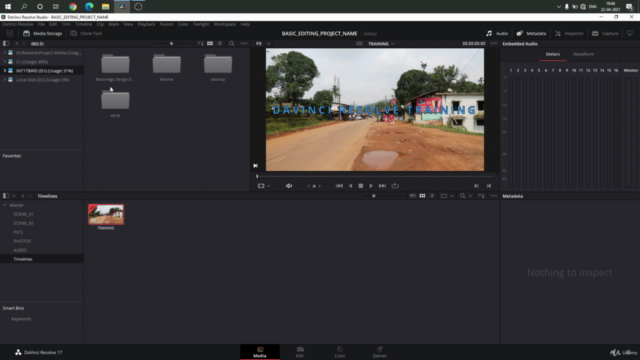Select the PHOTOS bin
Viewport: 640px width, 360px height.
coord(22,241)
